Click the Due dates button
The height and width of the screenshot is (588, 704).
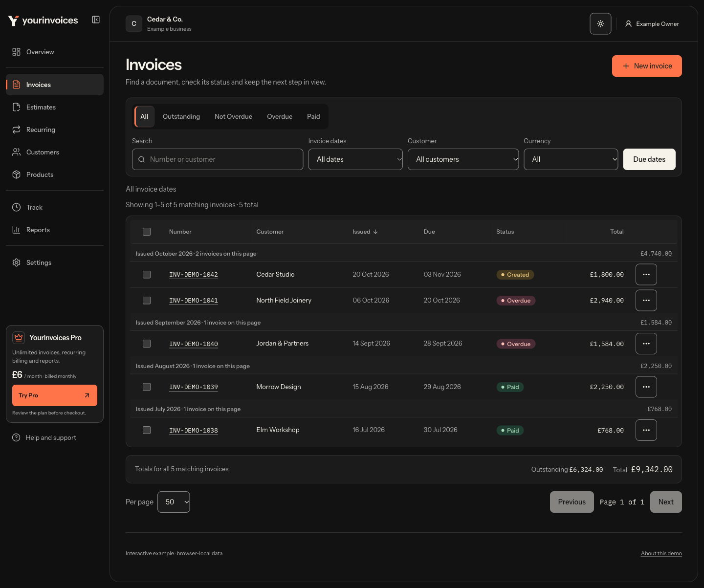point(649,159)
